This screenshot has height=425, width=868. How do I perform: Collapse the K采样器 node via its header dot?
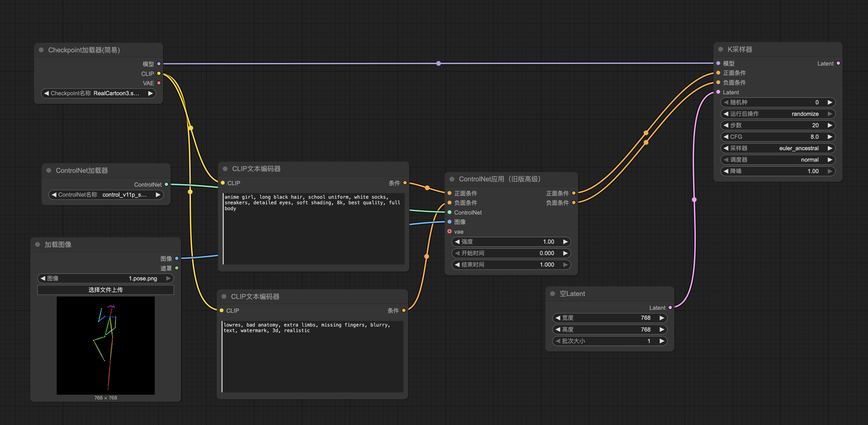tap(720, 49)
